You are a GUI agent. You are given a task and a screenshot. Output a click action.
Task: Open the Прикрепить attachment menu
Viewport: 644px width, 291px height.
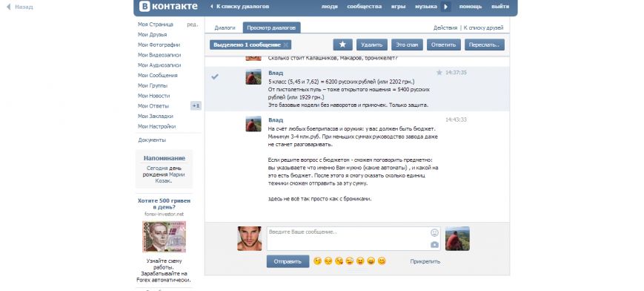425,261
